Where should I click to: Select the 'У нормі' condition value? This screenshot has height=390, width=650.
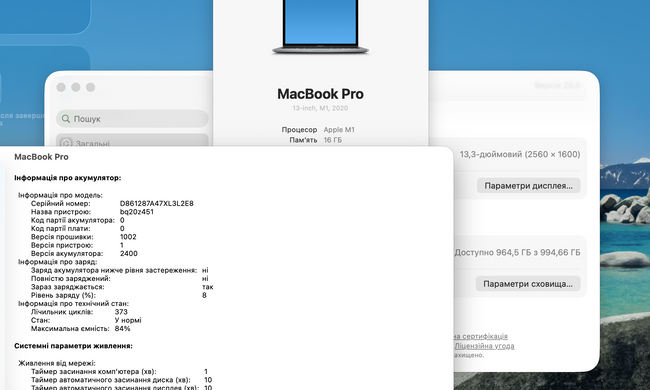[128, 320]
